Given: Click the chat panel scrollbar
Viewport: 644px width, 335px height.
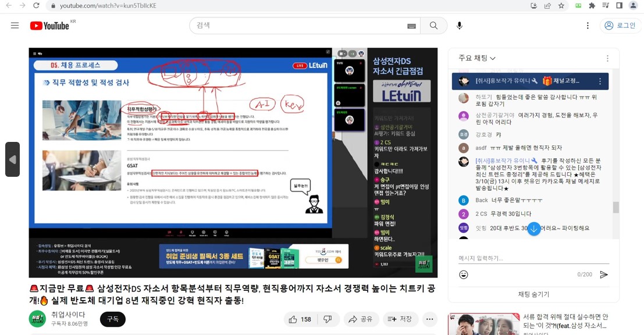Looking at the screenshot, I should [615, 207].
